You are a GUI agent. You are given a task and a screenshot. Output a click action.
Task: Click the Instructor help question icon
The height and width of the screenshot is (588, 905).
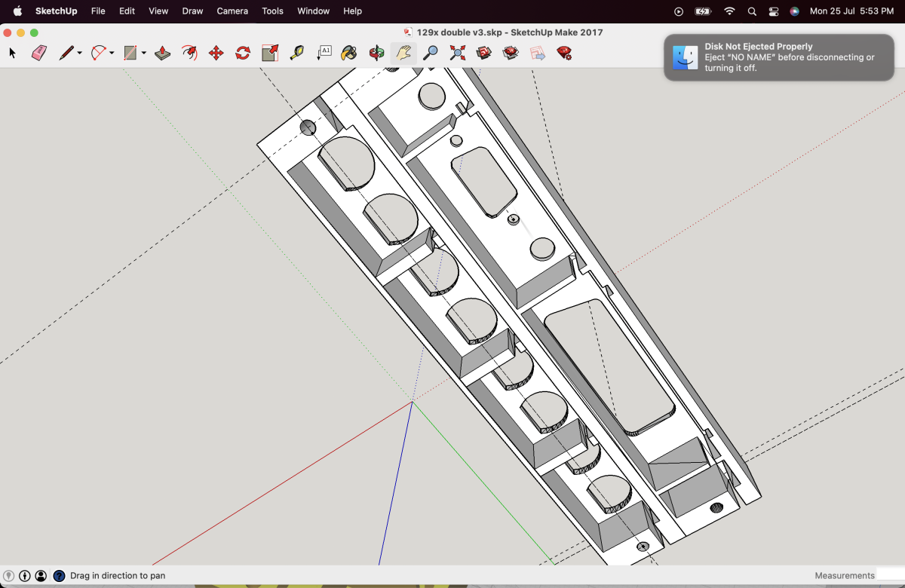[x=59, y=576]
